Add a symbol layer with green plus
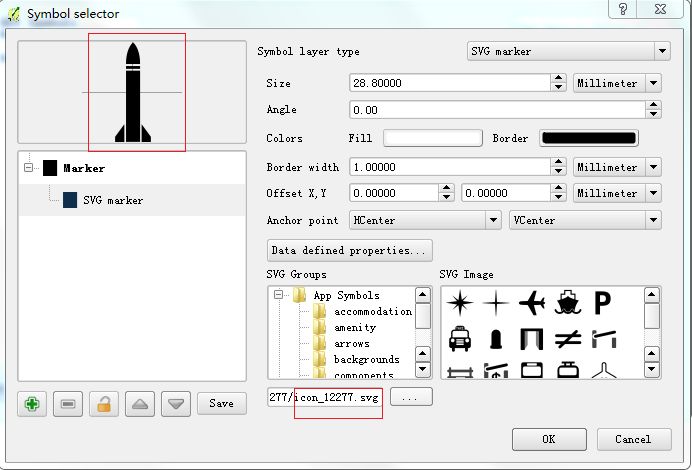The image size is (692, 470). (x=32, y=404)
